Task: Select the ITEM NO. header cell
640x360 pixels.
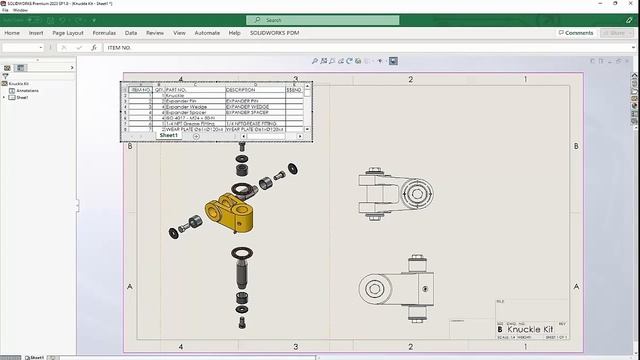Action: [x=140, y=90]
